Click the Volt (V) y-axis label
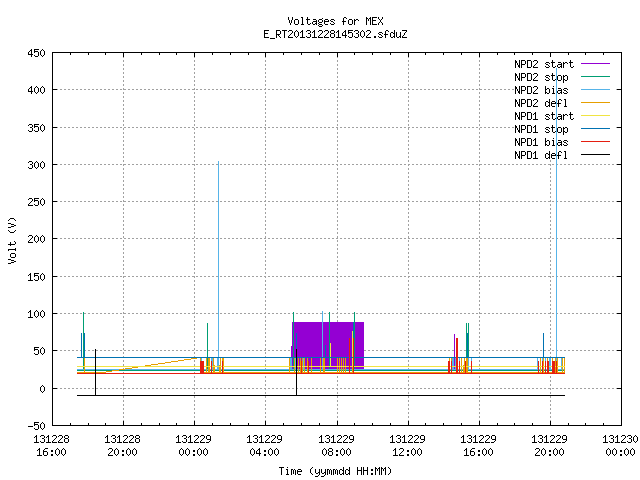This screenshot has width=640, height=480. pos(13,240)
